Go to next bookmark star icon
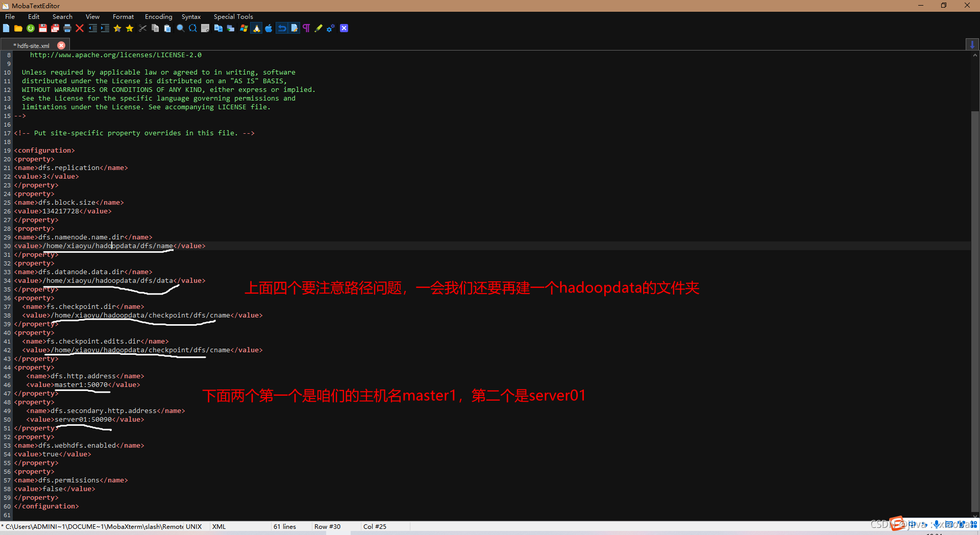 point(130,28)
